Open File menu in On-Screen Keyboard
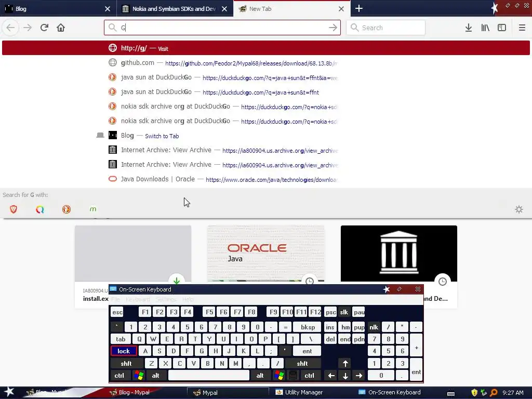 (115, 299)
